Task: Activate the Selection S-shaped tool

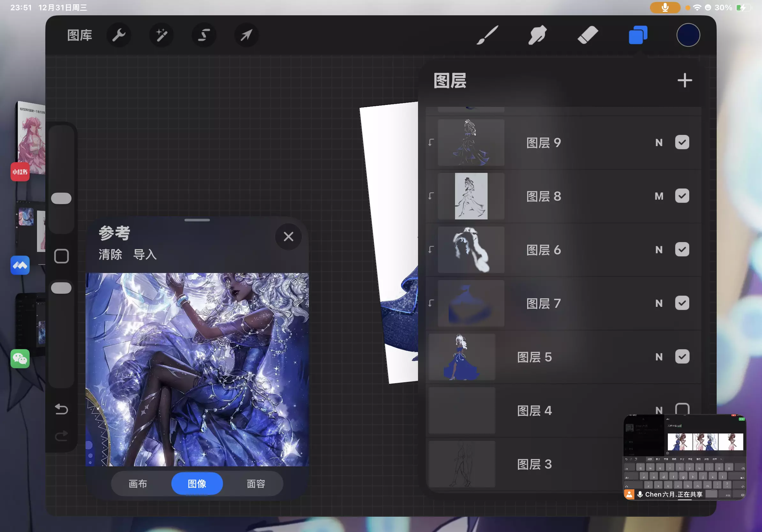Action: click(204, 35)
